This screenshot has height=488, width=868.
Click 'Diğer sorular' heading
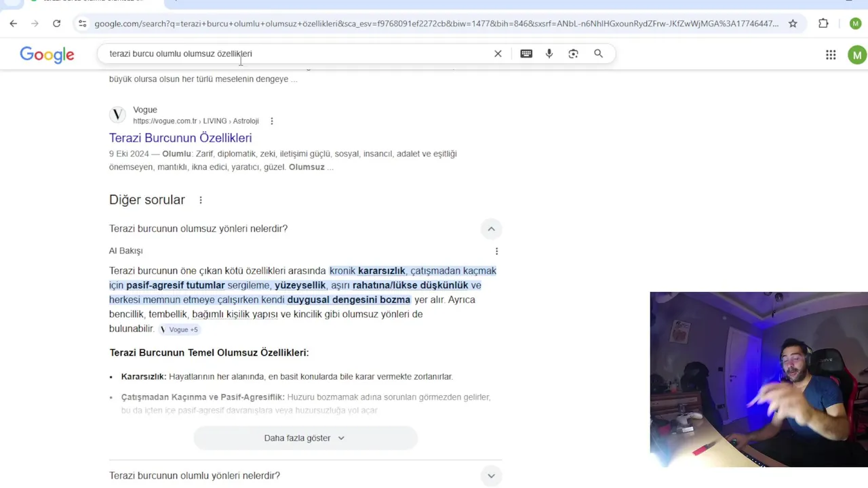click(147, 200)
